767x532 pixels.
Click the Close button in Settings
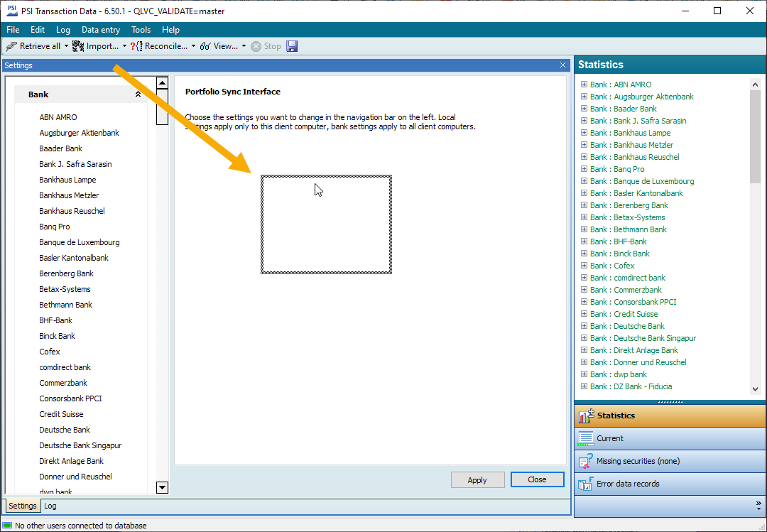[x=537, y=479]
